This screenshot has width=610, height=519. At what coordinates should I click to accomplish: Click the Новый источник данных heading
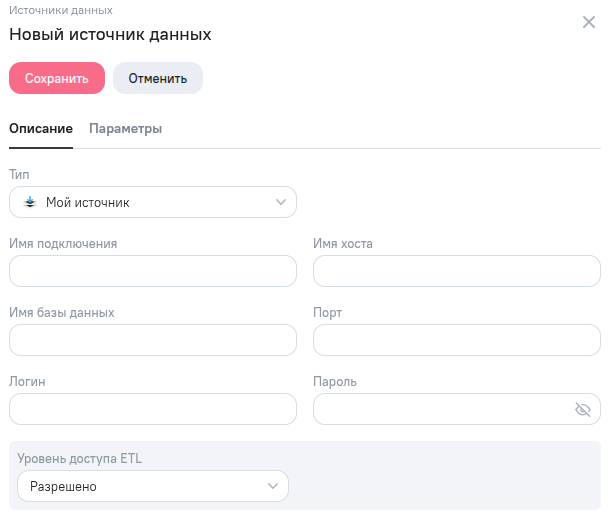point(110,34)
